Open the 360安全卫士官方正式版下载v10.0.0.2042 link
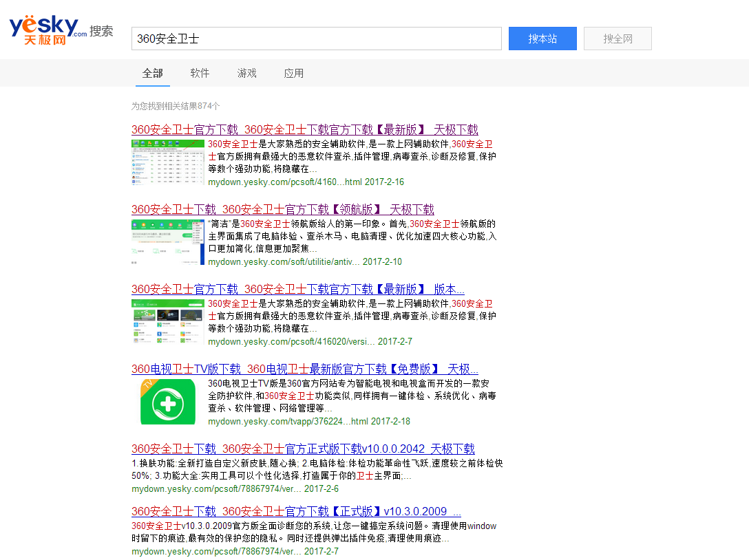Image resolution: width=749 pixels, height=560 pixels. point(303,449)
